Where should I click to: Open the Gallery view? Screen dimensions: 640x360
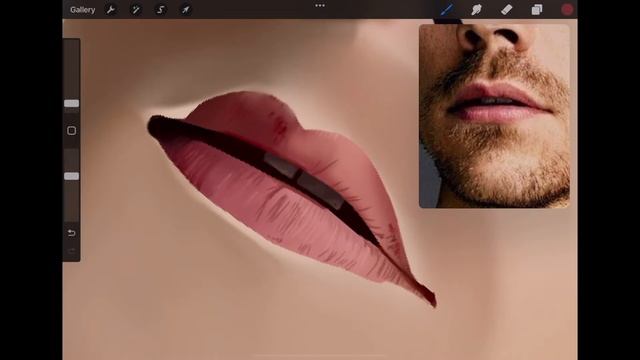(x=82, y=10)
